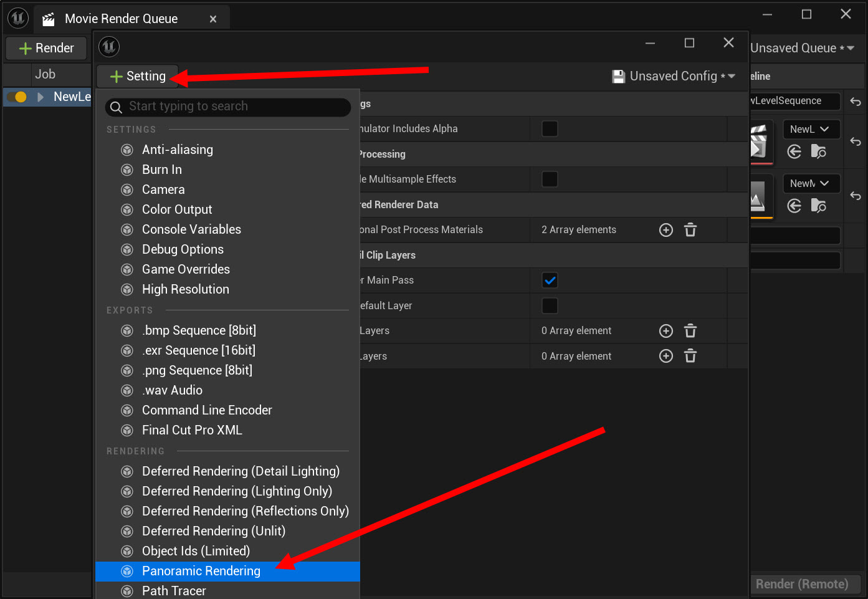Image resolution: width=868 pixels, height=599 pixels.
Task: Expand the NewLe job row
Action: (x=41, y=97)
